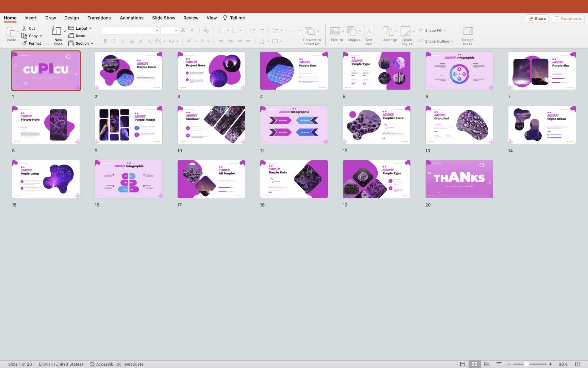This screenshot has width=588, height=368.
Task: Insert a Picture from the ribbon
Action: pyautogui.click(x=335, y=31)
